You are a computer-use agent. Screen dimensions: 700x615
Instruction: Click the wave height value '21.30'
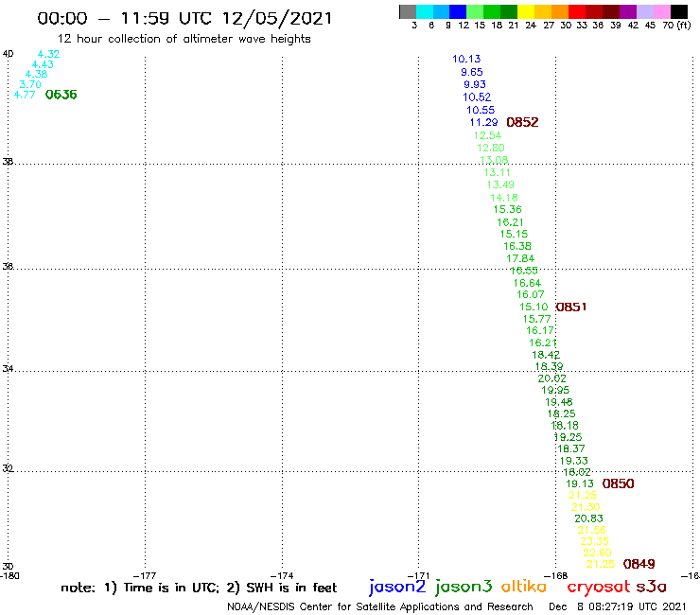tap(586, 507)
